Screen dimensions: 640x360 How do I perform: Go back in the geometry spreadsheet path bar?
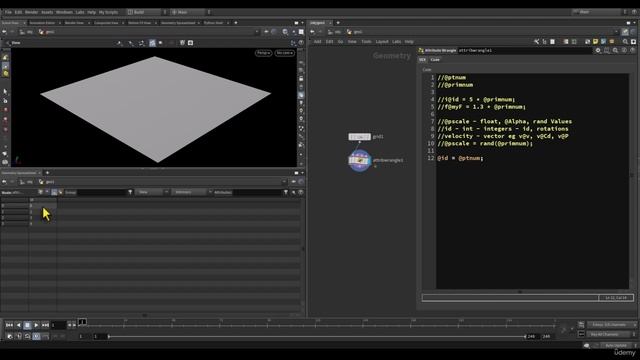(x=4, y=182)
